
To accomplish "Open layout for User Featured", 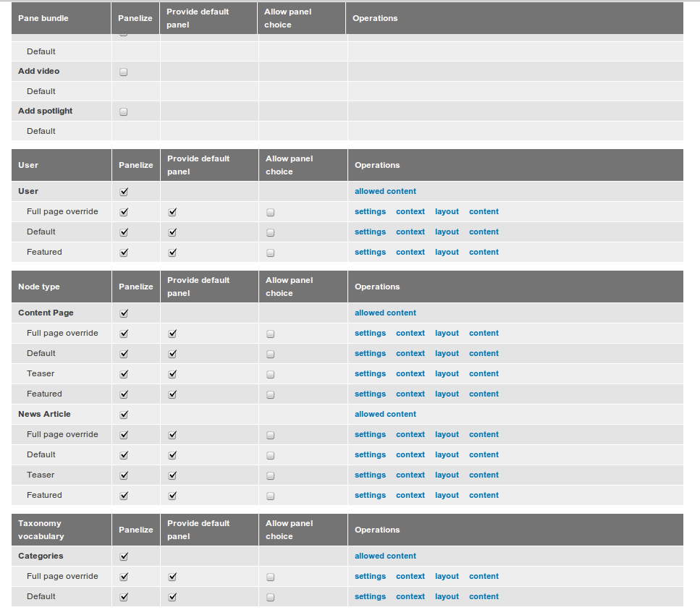I will 447,252.
